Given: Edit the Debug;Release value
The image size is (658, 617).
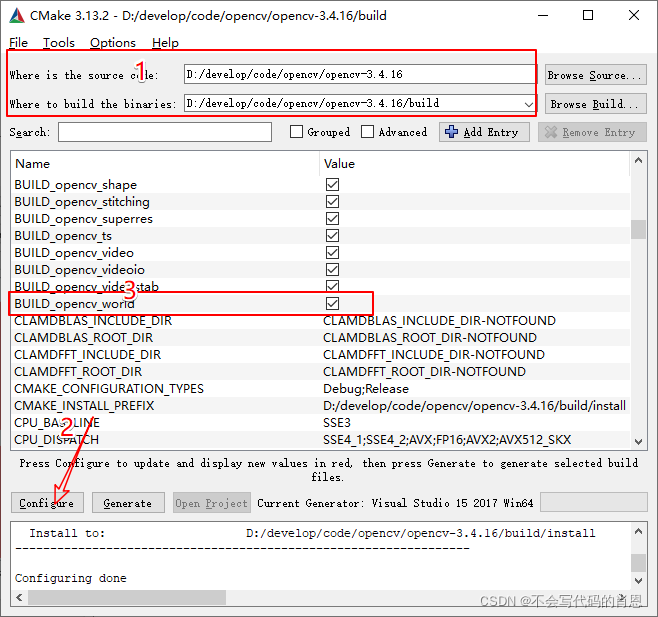Looking at the screenshot, I should click(x=366, y=389).
